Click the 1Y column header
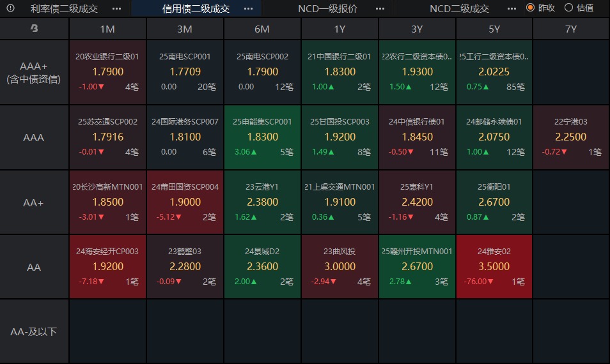Image resolution: width=610 pixels, height=364 pixels. 340,29
